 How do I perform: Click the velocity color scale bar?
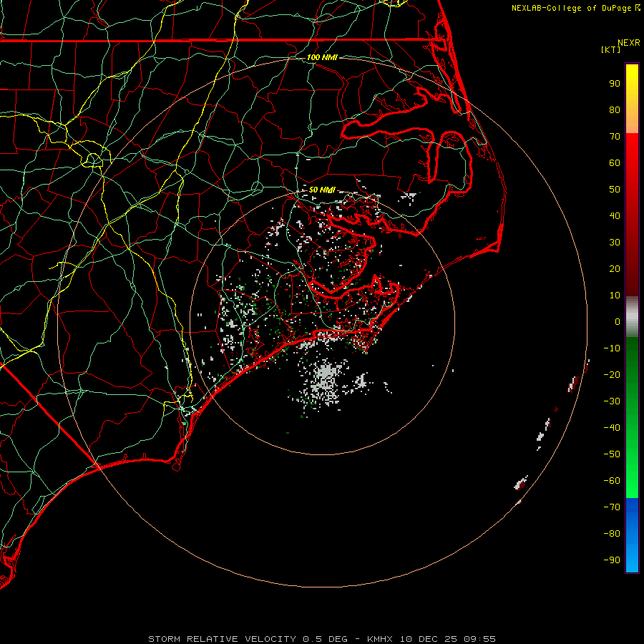pos(632,318)
